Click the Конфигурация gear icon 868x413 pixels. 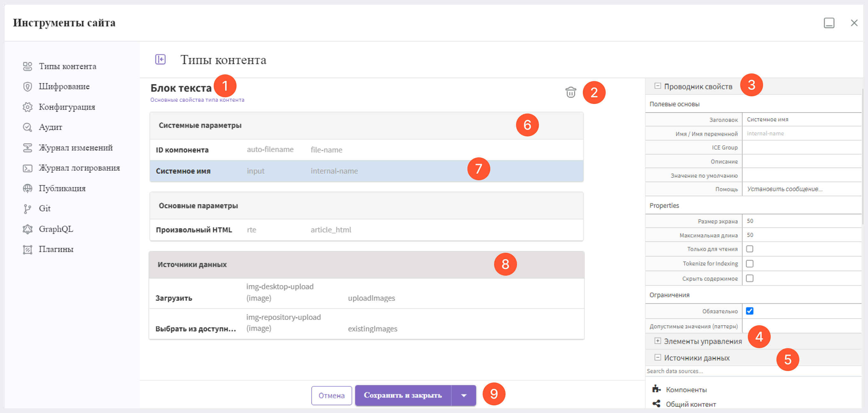(x=27, y=107)
